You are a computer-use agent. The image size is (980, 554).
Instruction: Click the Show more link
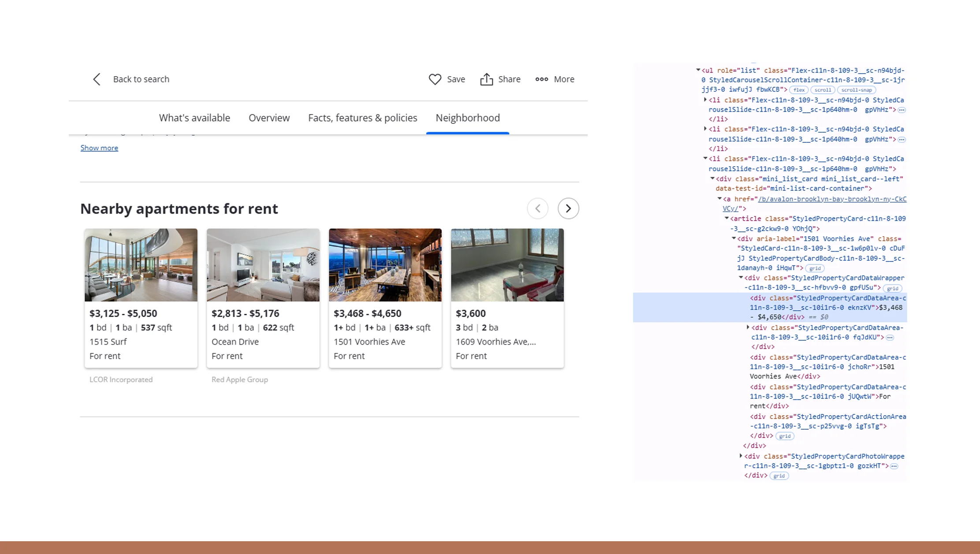(x=99, y=148)
